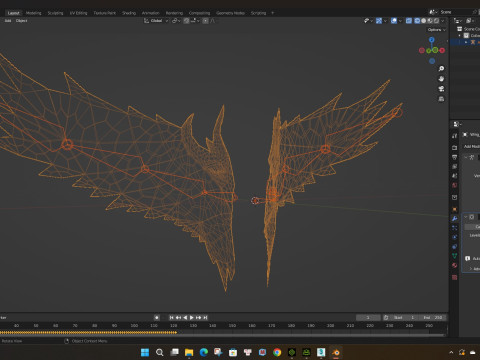Toggle X-ray mode in viewport header
Image resolution: width=480 pixels, height=360 pixels.
click(409, 21)
